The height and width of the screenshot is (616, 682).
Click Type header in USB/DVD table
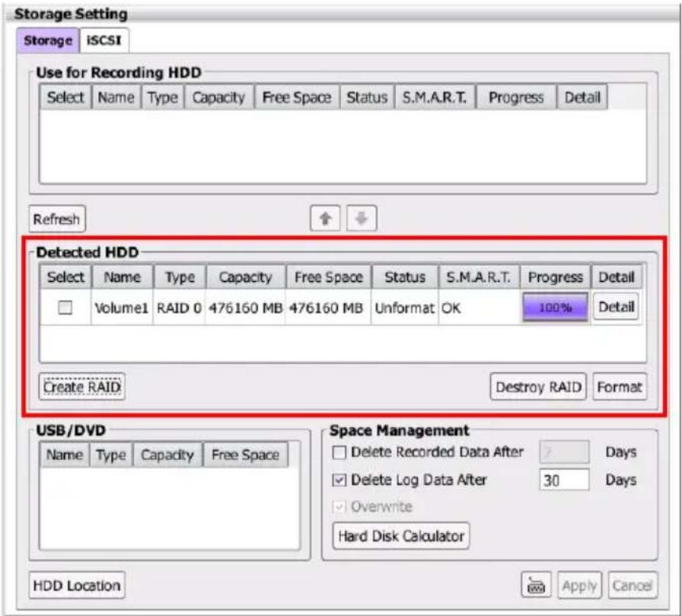tap(111, 455)
